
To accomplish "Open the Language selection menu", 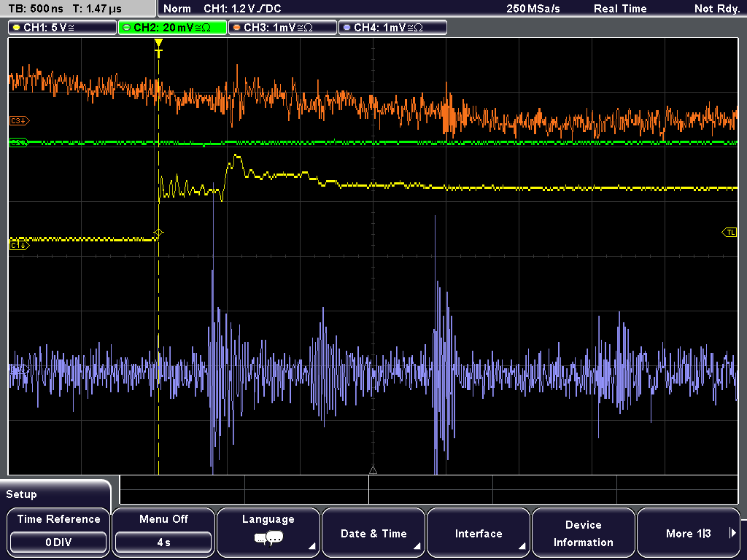I will (x=268, y=532).
